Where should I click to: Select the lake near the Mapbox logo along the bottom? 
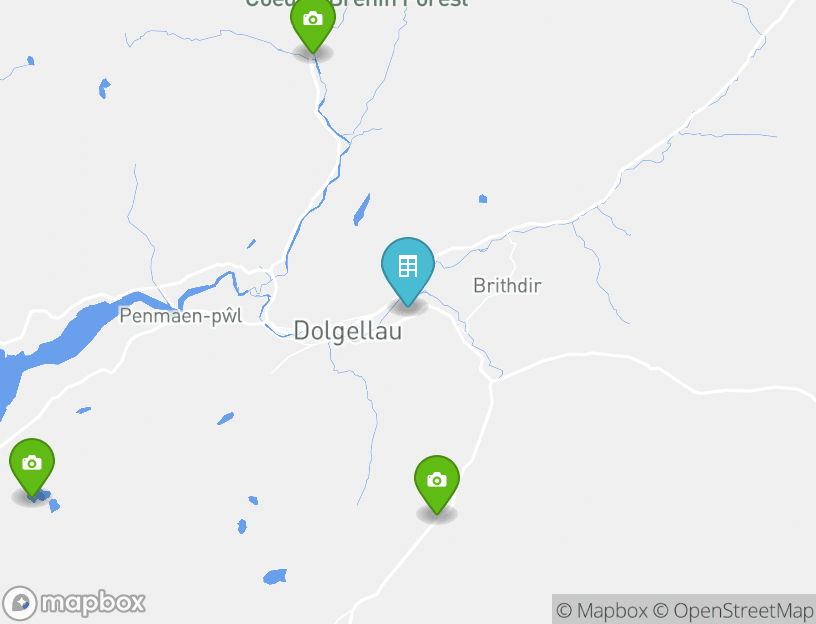(275, 577)
